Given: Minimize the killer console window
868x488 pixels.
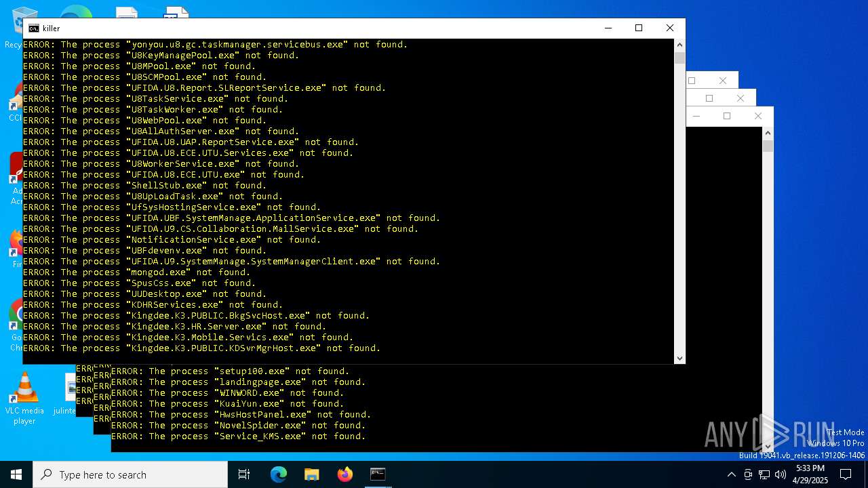Looking at the screenshot, I should tap(608, 28).
